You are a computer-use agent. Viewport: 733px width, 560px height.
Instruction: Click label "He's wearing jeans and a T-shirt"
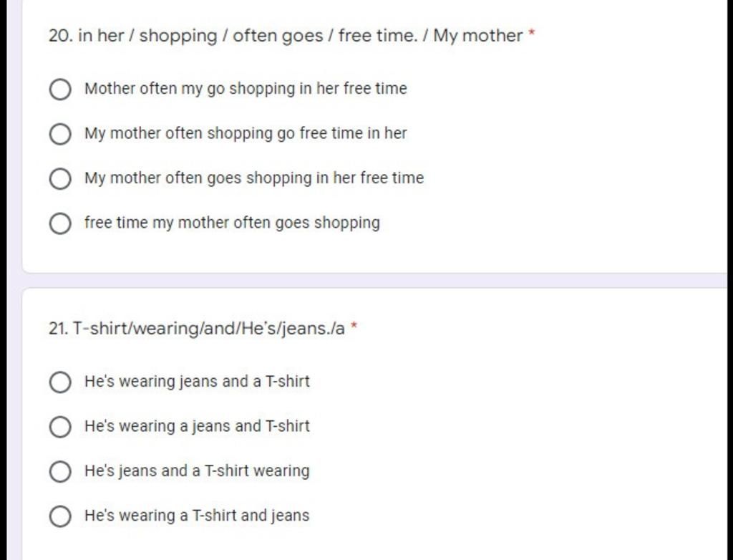[x=197, y=381]
